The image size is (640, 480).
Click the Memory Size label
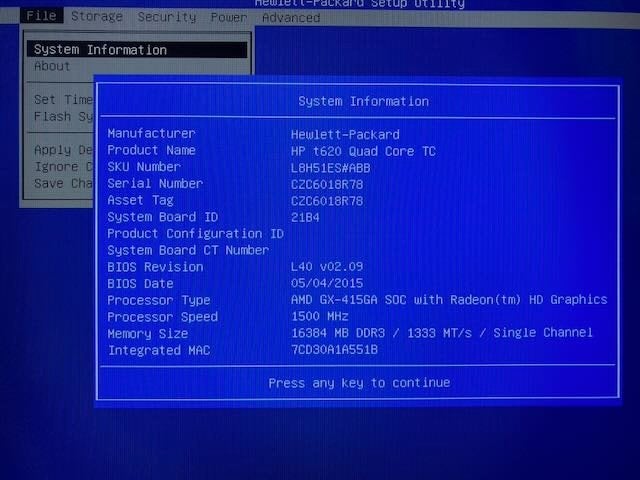pyautogui.click(x=148, y=334)
